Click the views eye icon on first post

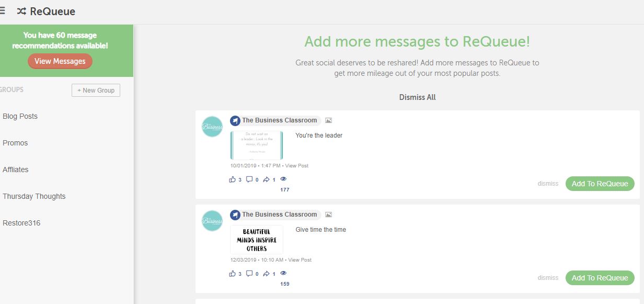click(284, 179)
